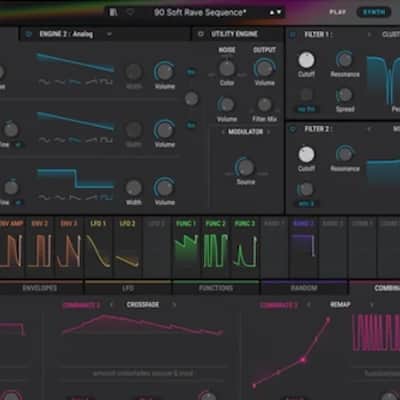Image resolution: width=400 pixels, height=400 pixels.
Task: Click the Filter Mix knob
Action: [x=264, y=105]
